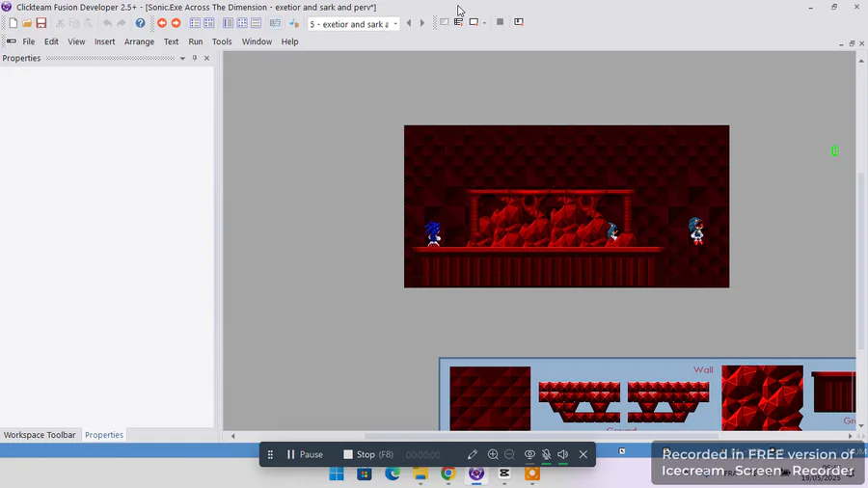
Task: Open the File menu
Action: tap(29, 41)
